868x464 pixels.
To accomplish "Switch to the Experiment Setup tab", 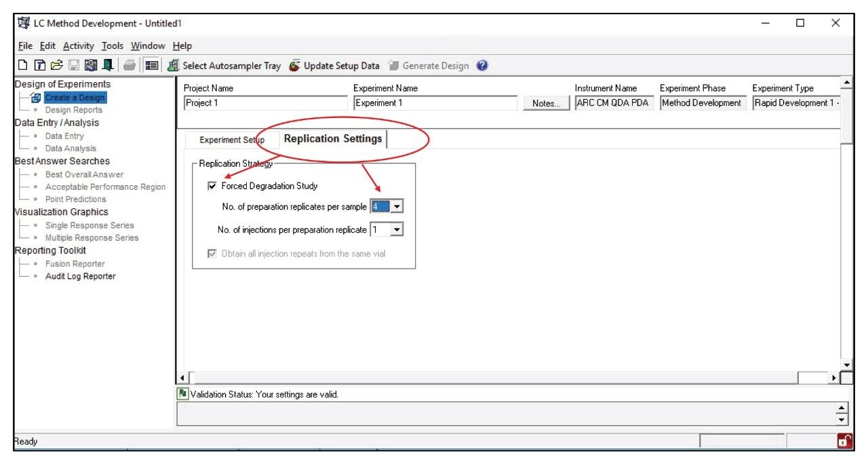I will tap(231, 140).
